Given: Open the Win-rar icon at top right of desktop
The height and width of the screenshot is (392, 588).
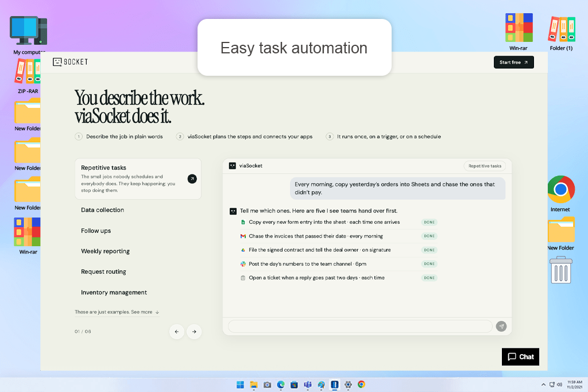Looking at the screenshot, I should point(519,32).
